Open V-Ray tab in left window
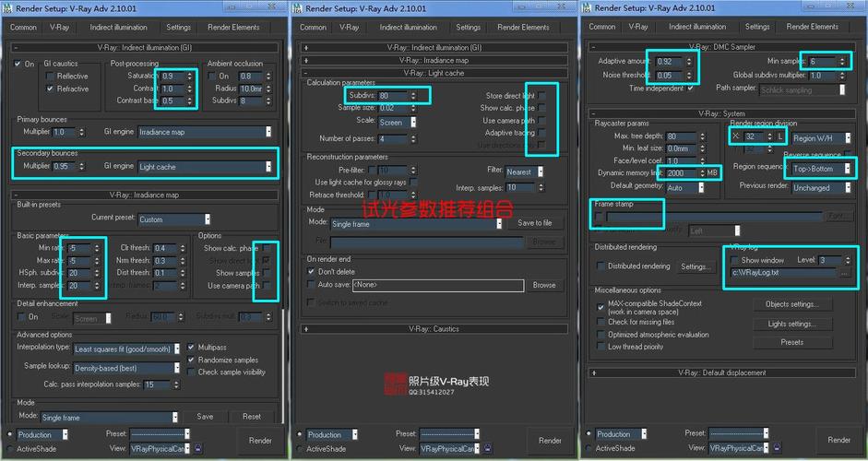 coord(59,27)
